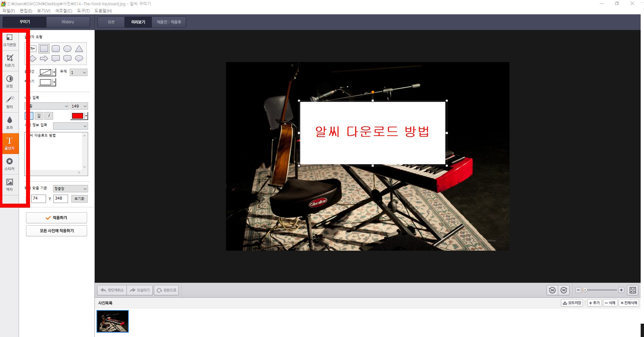
Task: Select the photo thumbnail in 사진목록
Action: tap(112, 321)
